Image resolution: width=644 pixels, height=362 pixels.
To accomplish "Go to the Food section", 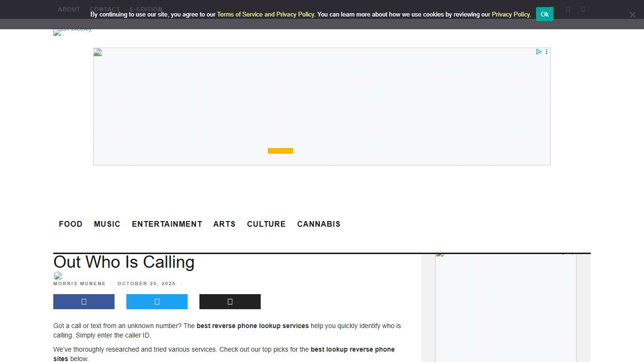I will [71, 224].
